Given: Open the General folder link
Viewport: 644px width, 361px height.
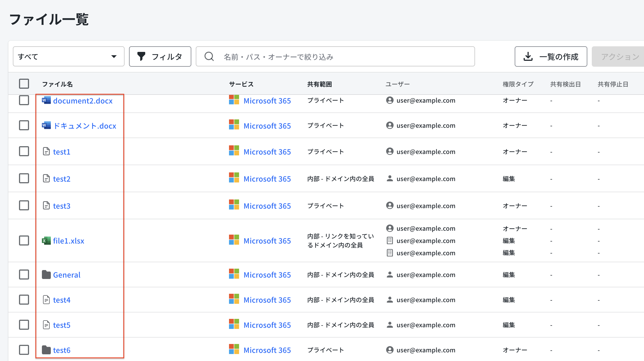Looking at the screenshot, I should [67, 275].
